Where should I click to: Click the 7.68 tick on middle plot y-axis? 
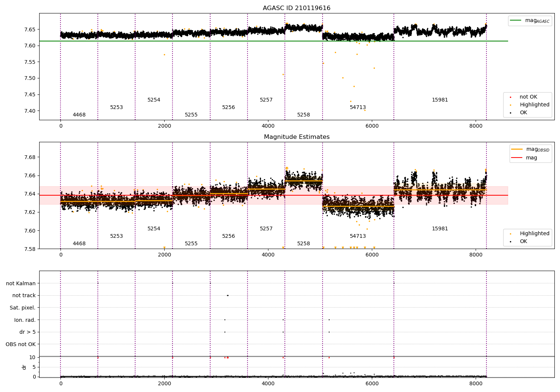click(30, 157)
